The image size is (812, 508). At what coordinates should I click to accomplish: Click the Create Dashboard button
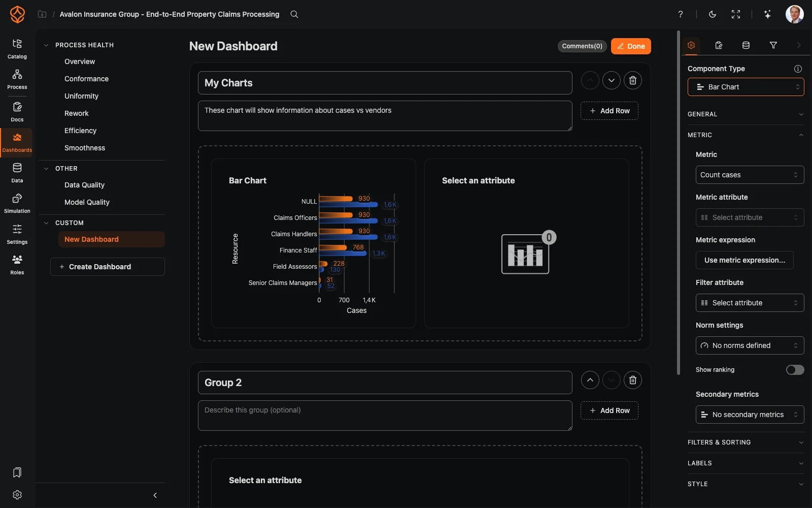108,267
